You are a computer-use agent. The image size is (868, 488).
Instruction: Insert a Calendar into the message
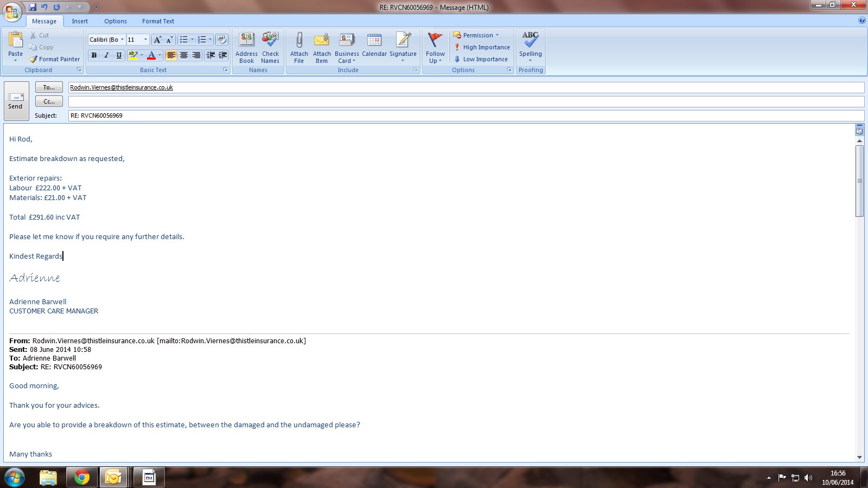(374, 41)
